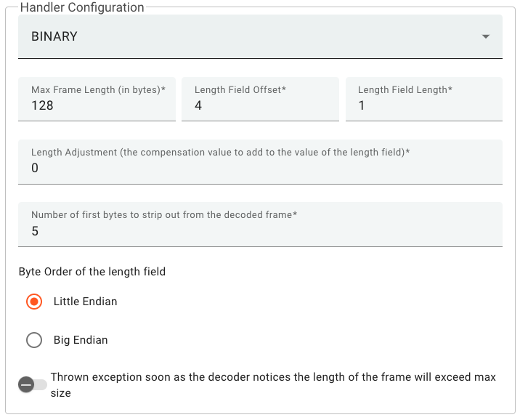Click the "Byte Order of the length field" label
Viewport: 520px width, 420px height.
[x=92, y=272]
